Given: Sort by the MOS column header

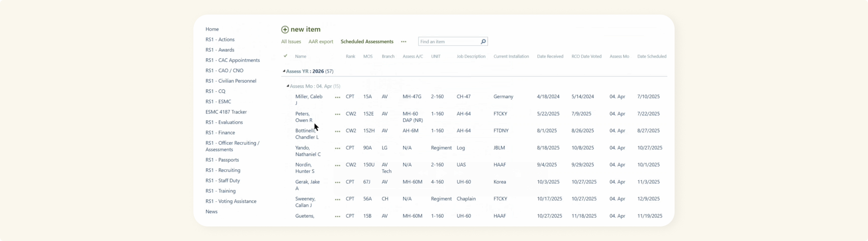Looking at the screenshot, I should 368,56.
